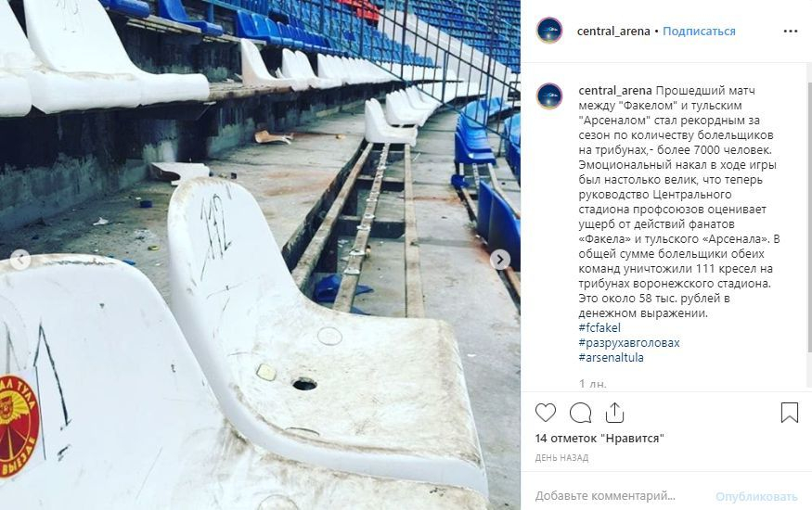Image resolution: width=812 pixels, height=510 pixels.
Task: Open the #разрухавголовах hashtag
Action: [629, 342]
